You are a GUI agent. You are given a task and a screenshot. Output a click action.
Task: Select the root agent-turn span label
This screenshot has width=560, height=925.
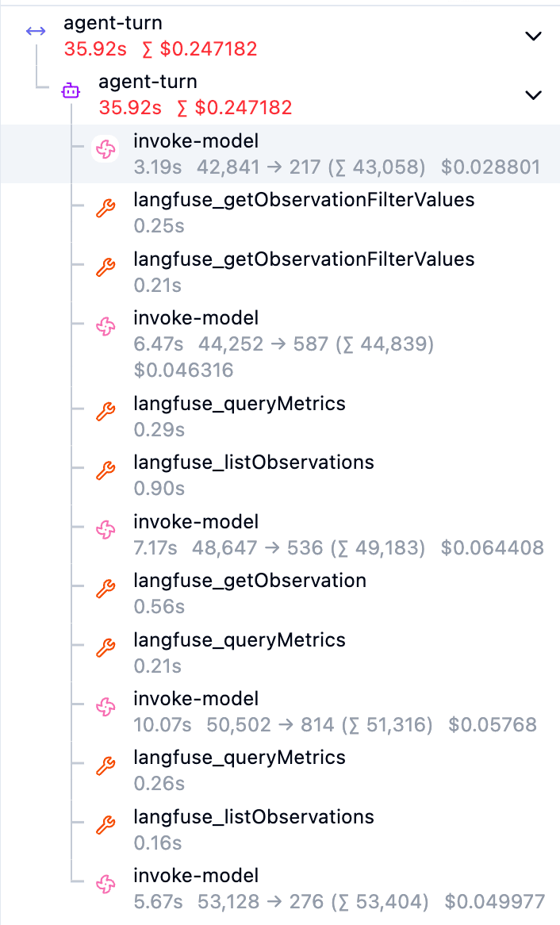click(113, 23)
